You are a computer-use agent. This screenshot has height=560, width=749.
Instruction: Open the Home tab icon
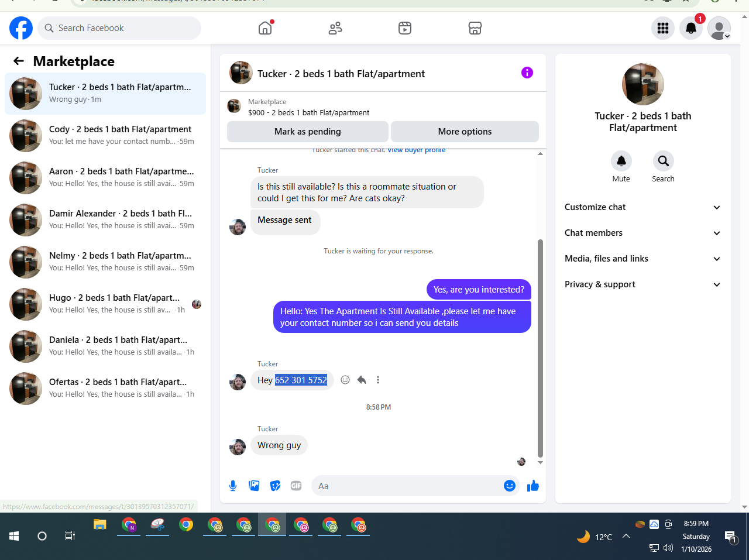[x=265, y=28]
